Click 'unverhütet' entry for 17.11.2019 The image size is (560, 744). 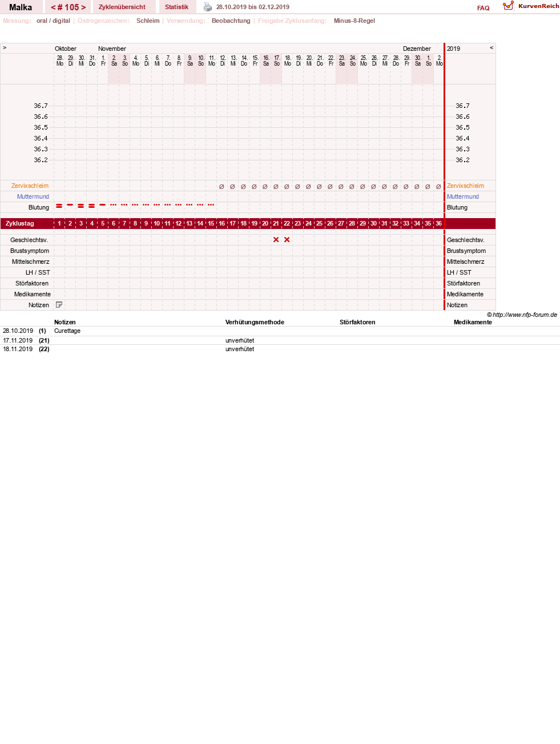240,340
